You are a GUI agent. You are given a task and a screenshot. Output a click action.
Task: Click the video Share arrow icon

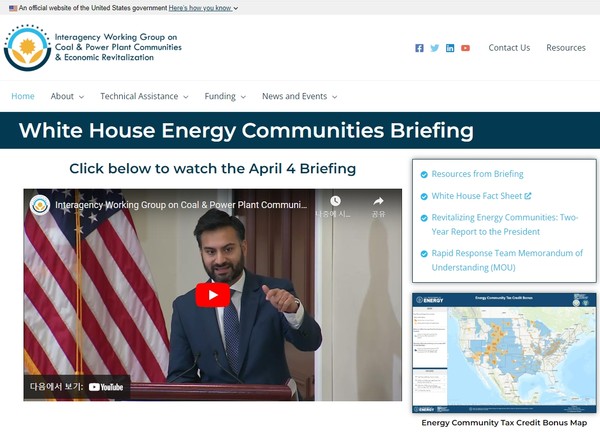point(378,202)
